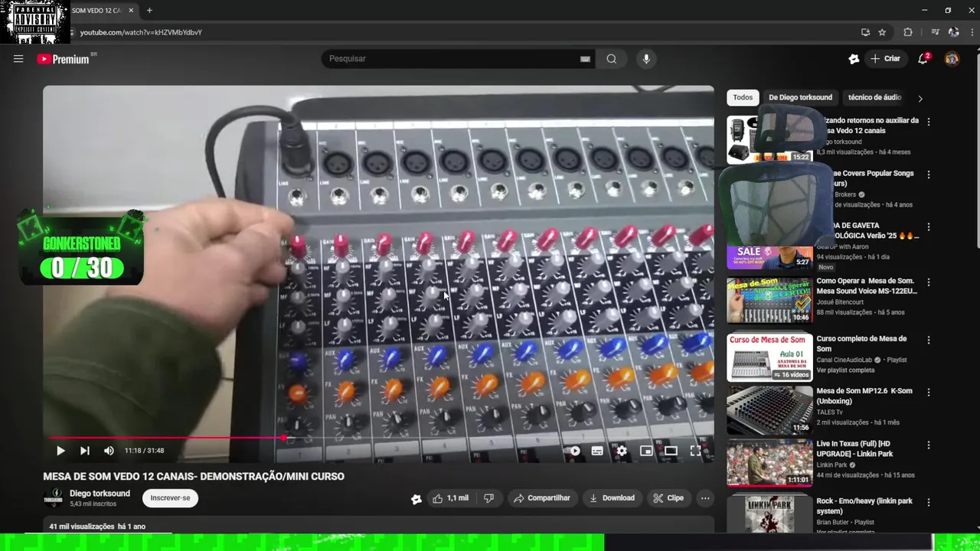Open options for Covers Popular Songs suggestion
Viewport: 980px width, 551px height.
[929, 174]
